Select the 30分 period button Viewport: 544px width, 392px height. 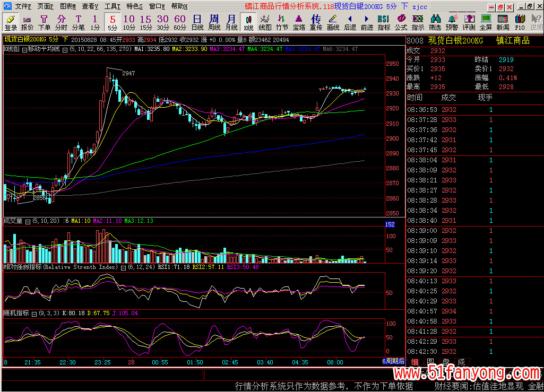pyautogui.click(x=163, y=22)
